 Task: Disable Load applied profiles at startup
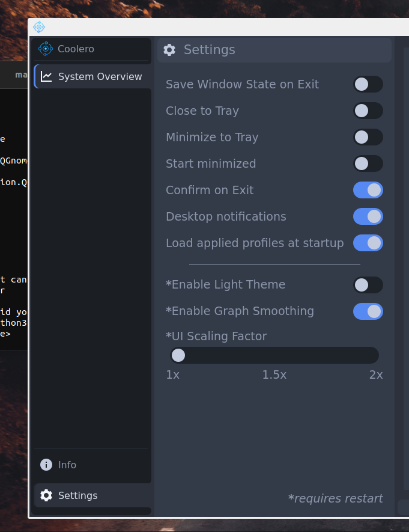[368, 243]
